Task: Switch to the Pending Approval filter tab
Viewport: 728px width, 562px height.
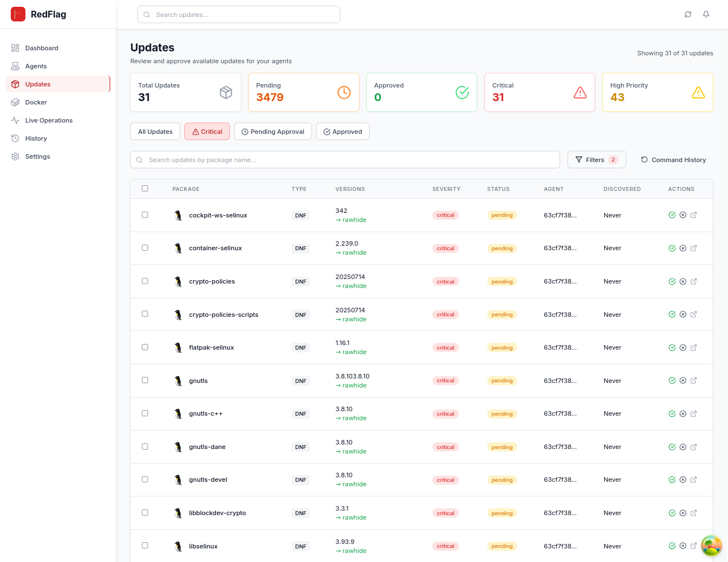Action: (272, 131)
